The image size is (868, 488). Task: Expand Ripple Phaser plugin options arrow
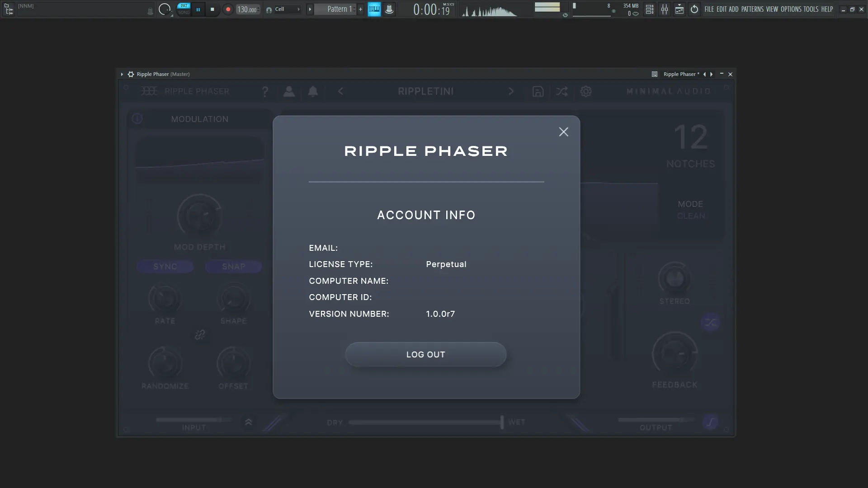click(x=122, y=74)
